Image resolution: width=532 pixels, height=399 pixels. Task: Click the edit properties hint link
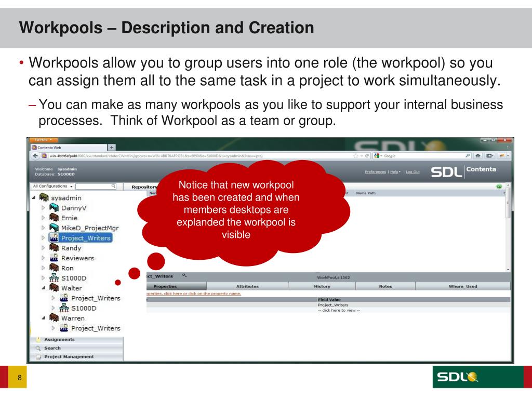[x=194, y=294]
